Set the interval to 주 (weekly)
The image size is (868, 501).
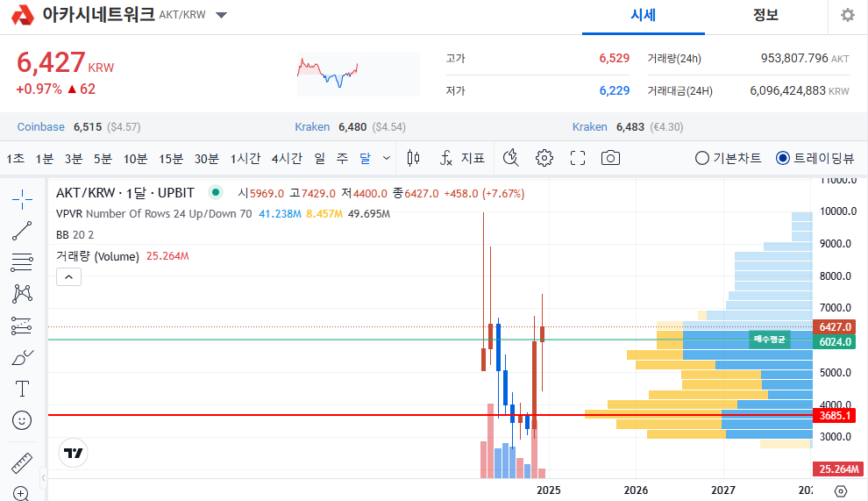pos(342,159)
